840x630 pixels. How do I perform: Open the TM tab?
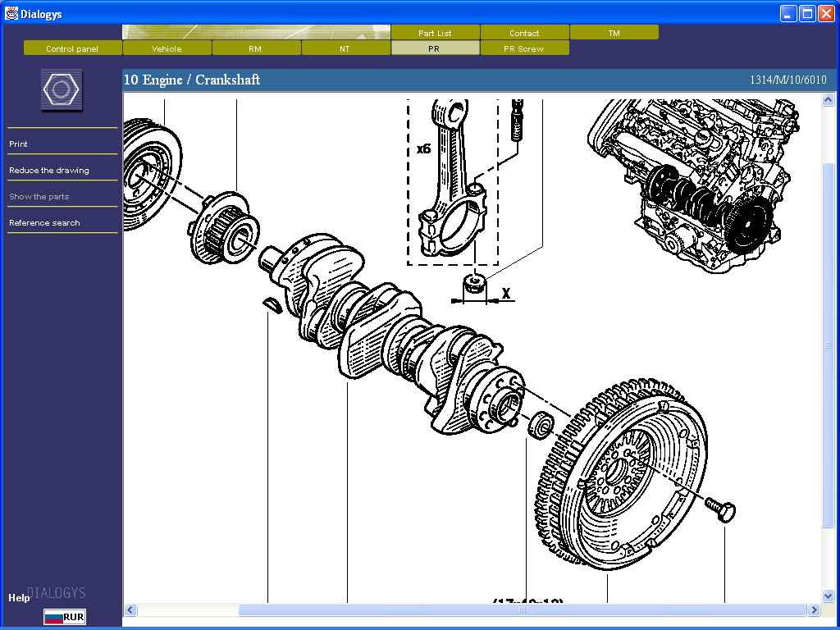[x=614, y=33]
